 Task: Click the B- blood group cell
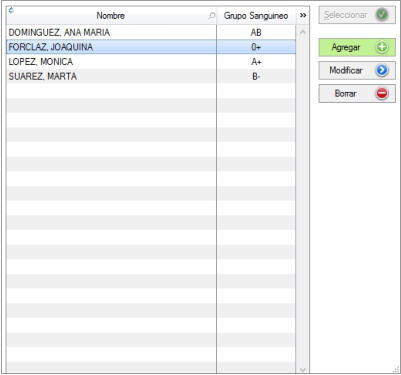pos(256,76)
